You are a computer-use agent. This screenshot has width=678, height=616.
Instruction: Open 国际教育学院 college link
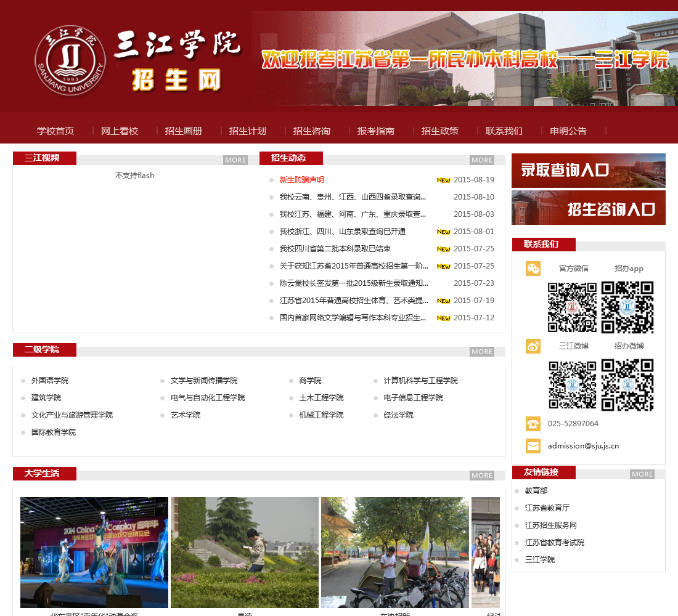click(x=54, y=432)
